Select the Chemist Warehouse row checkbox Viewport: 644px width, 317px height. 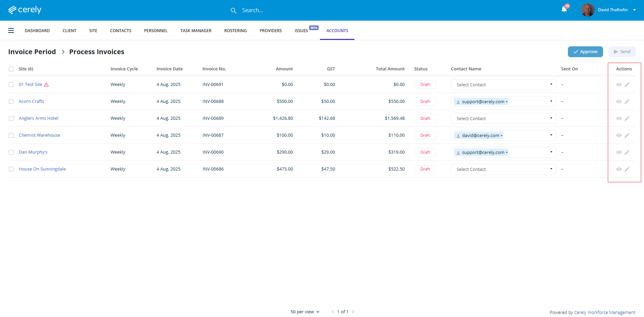pos(11,135)
